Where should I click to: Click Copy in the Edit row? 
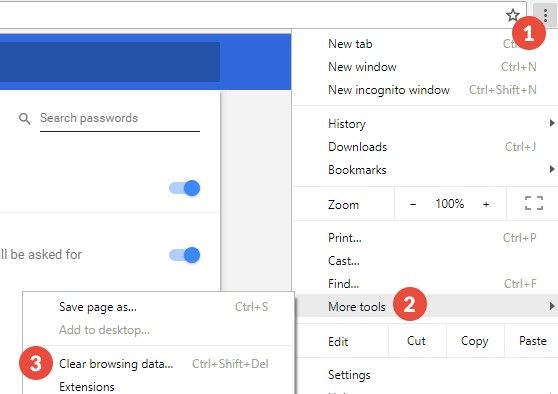[x=474, y=341]
